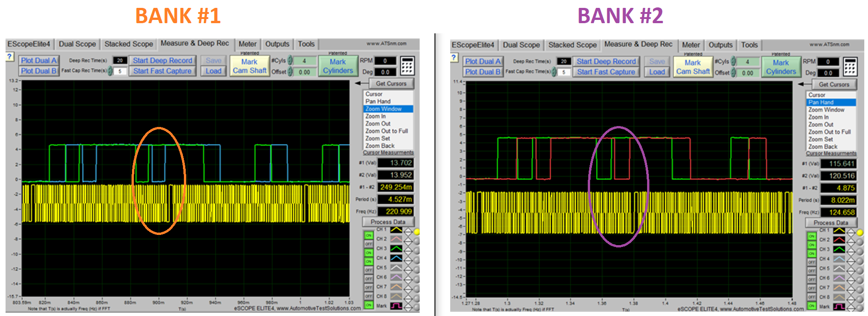Adjust the Offset stepper arrows in Bank #1
The image size is (868, 316).
[290, 72]
